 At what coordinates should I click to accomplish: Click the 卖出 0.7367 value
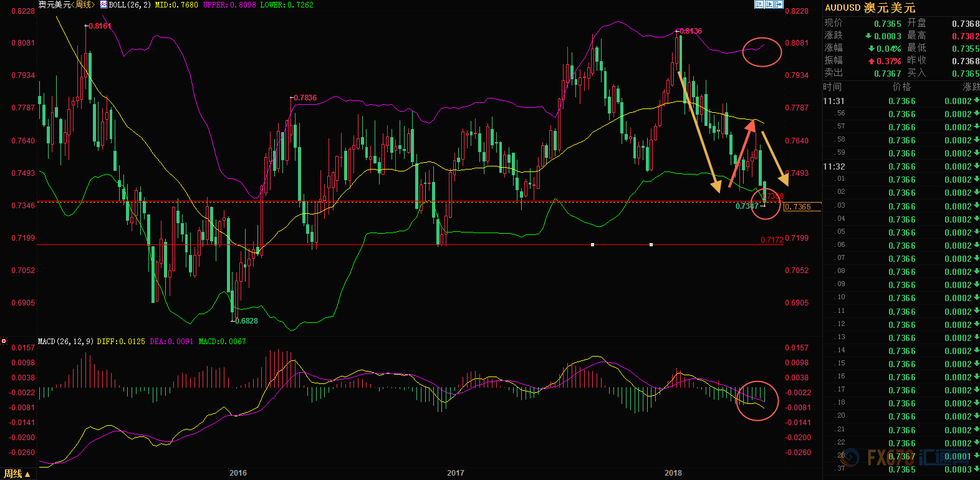point(888,74)
